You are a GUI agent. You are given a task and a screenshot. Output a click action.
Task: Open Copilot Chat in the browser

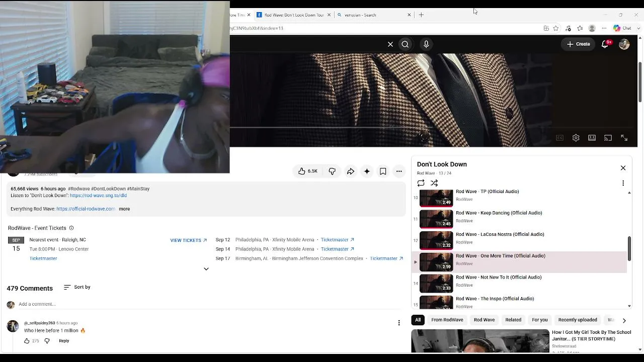pos(622,28)
